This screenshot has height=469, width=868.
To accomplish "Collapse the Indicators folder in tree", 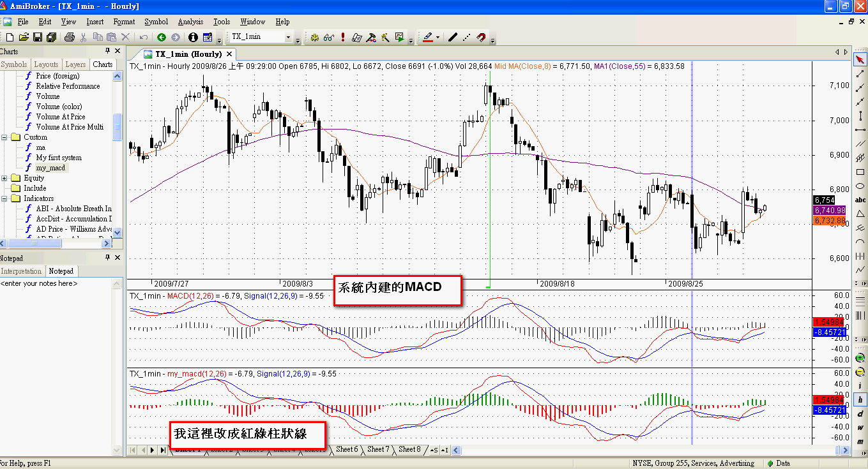I will coord(5,198).
